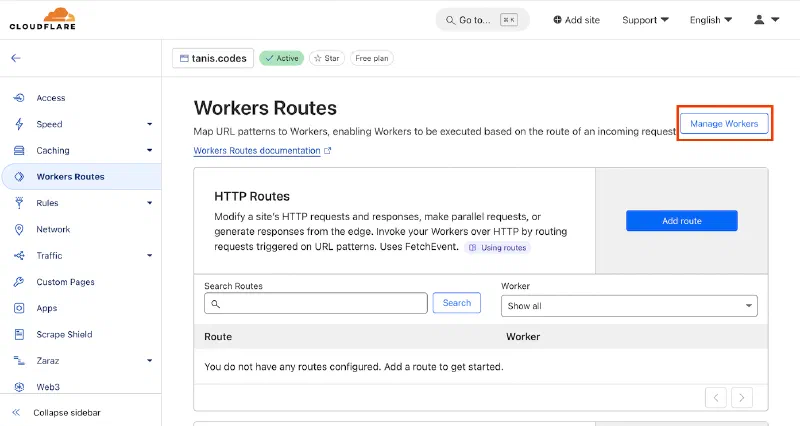Click the Cloudflare logo
The height and width of the screenshot is (426, 800).
(x=42, y=19)
